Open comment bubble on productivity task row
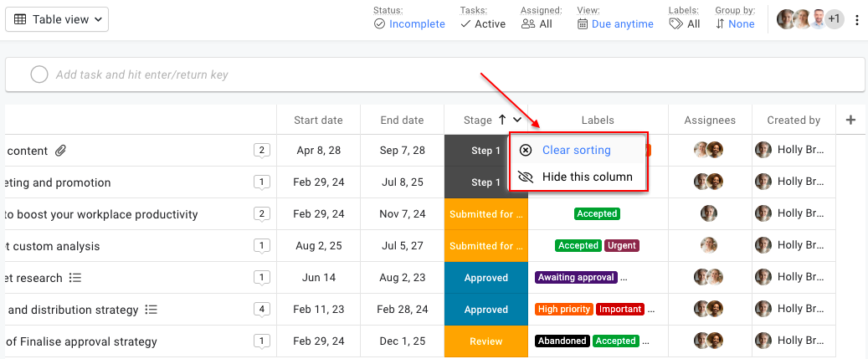The height and width of the screenshot is (359, 868). click(x=262, y=214)
